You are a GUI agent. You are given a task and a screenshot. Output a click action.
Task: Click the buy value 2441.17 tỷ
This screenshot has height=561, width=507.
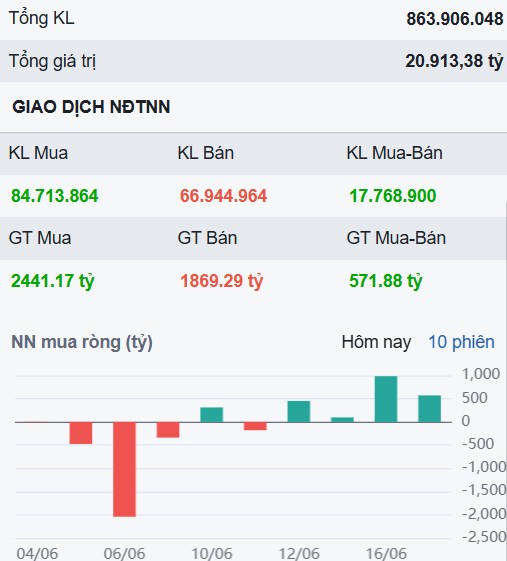pos(53,281)
